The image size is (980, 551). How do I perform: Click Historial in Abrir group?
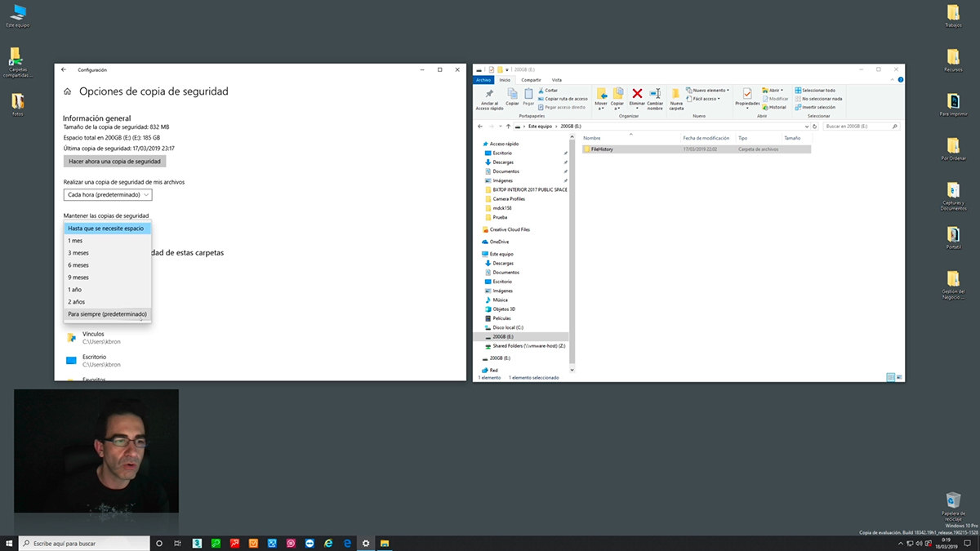(x=774, y=107)
